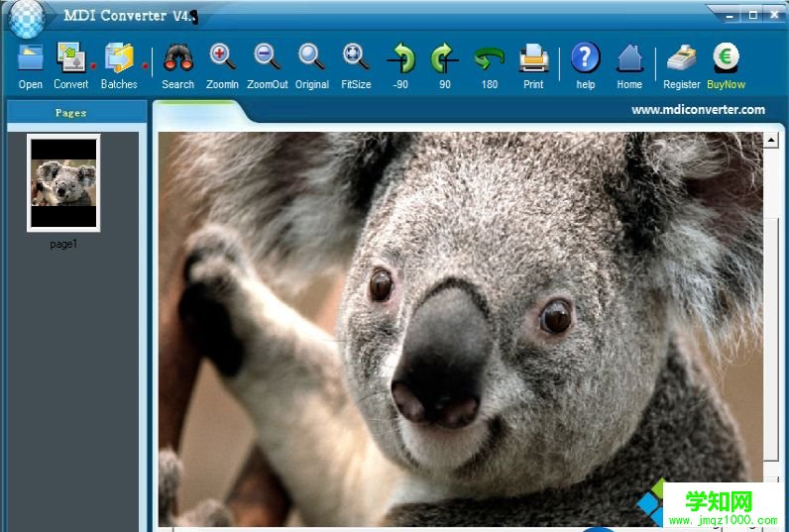Viewport: 789px width, 532px height.
Task: Start batch conversion with Batches icon
Action: 119,57
